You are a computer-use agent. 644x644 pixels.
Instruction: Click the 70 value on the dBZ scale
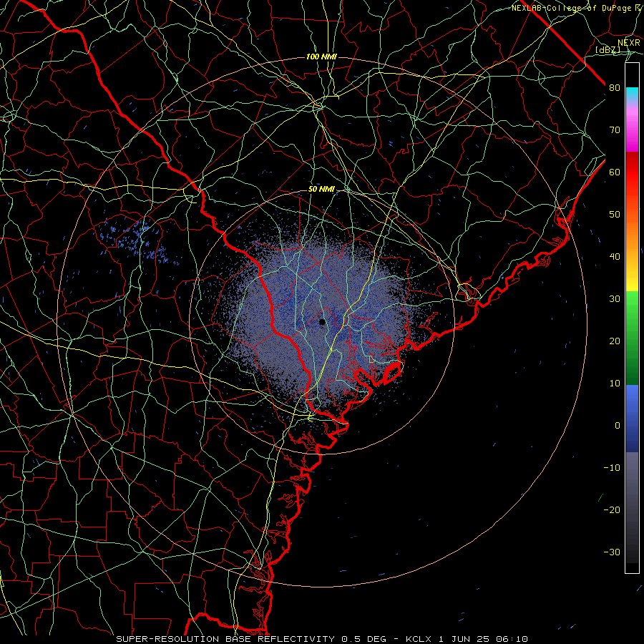[615, 130]
